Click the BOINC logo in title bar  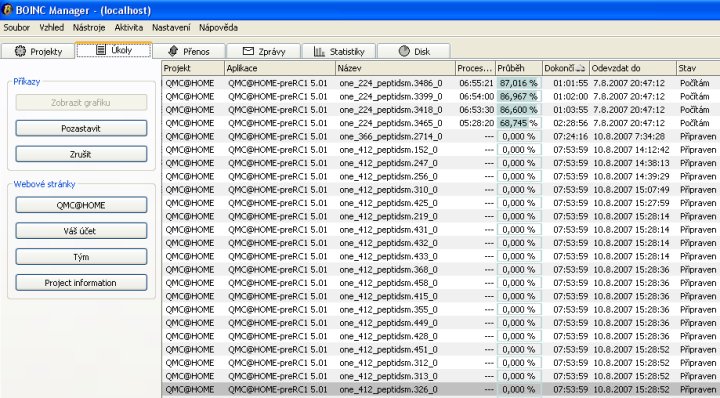point(7,10)
